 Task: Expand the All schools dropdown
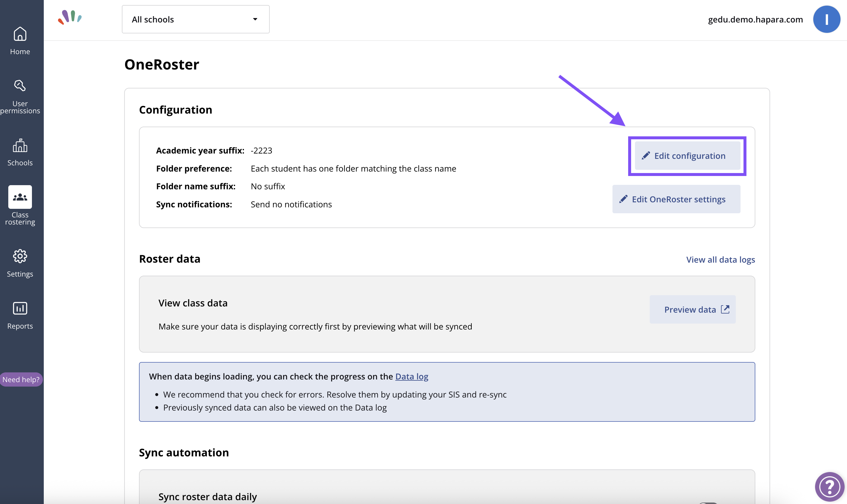click(x=195, y=19)
